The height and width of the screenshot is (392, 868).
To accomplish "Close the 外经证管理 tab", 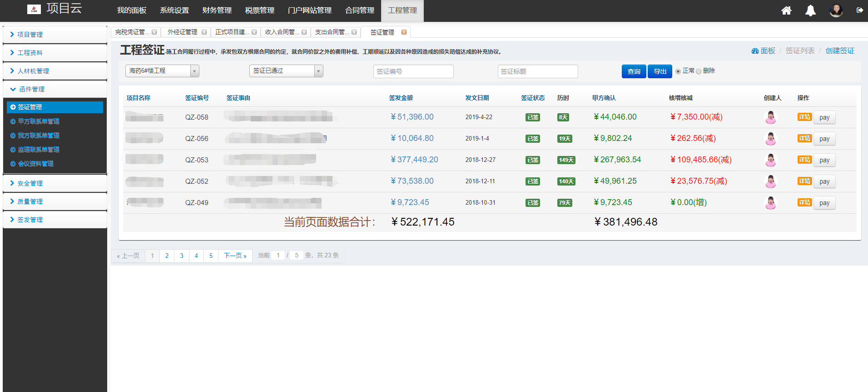I will pyautogui.click(x=204, y=32).
